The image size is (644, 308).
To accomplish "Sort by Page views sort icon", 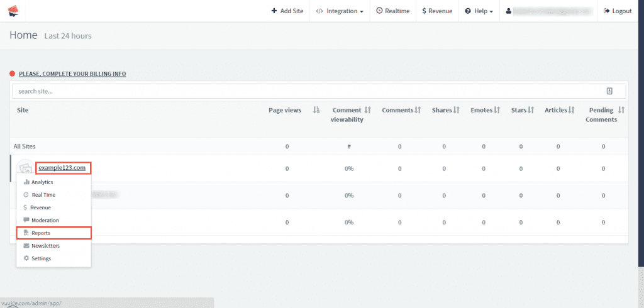I will click(316, 110).
